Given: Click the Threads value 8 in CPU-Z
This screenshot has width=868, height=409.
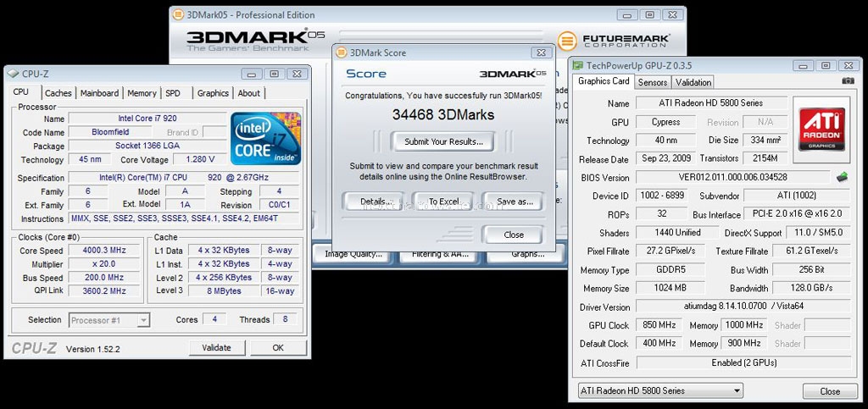Looking at the screenshot, I should [285, 319].
